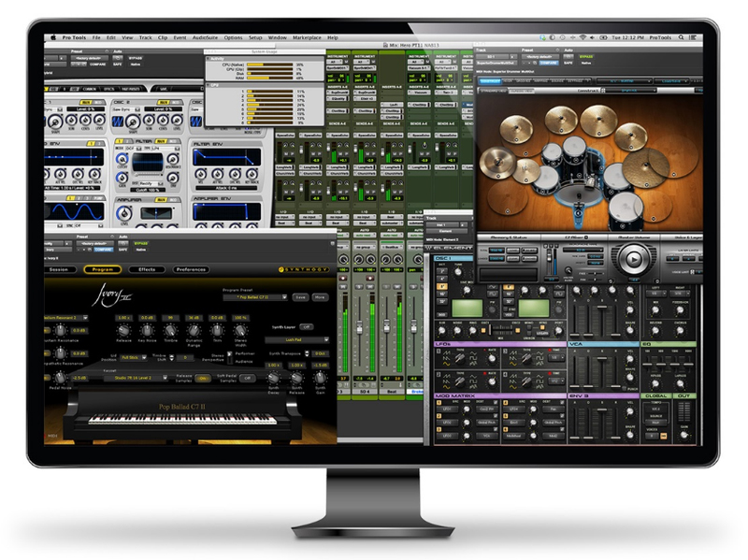Click the OSC 2 Shape knob

[x=134, y=122]
